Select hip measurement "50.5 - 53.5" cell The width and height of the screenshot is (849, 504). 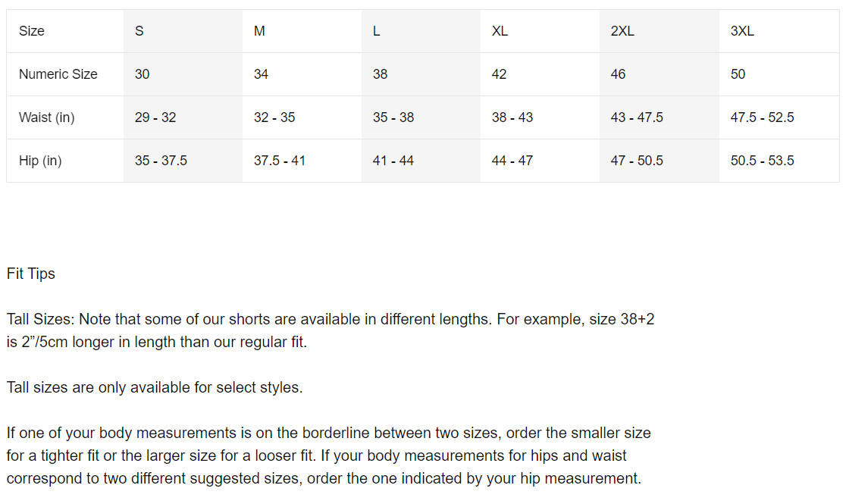763,161
